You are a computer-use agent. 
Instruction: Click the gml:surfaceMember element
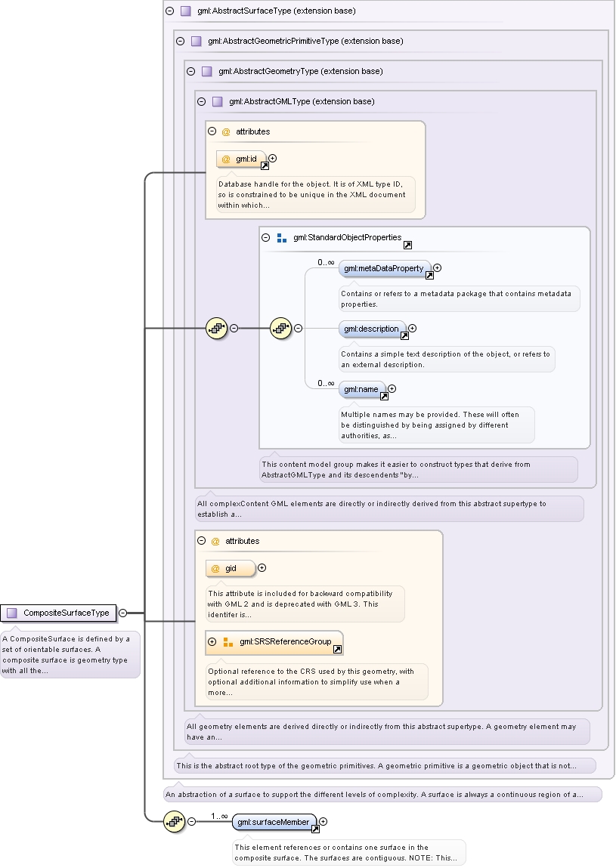tap(274, 822)
